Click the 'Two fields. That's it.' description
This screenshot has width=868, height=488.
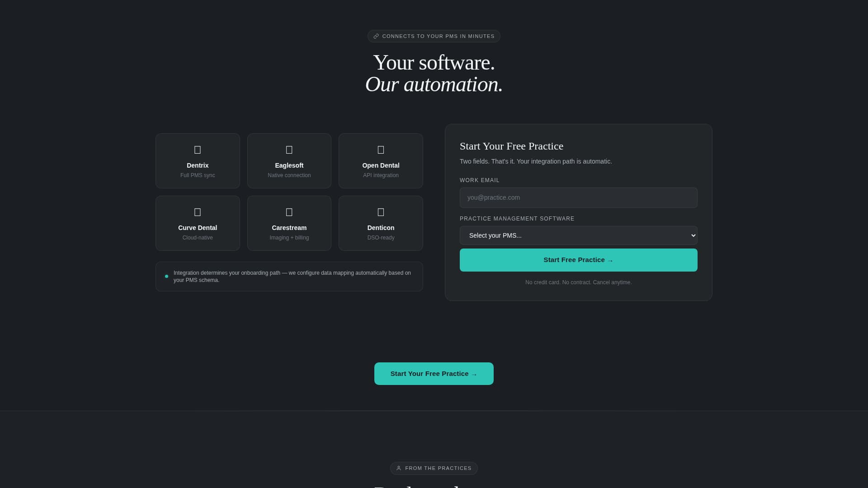[x=536, y=161]
